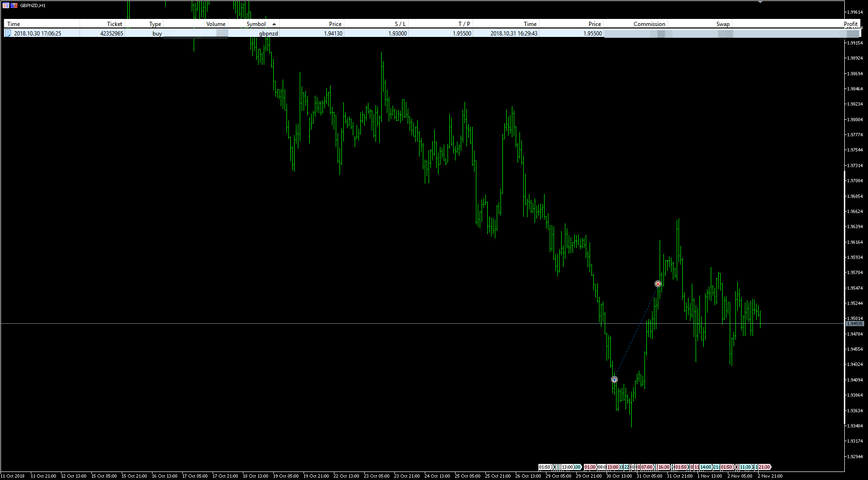Click the close time 2018.10.31 16:29:43

[x=514, y=34]
